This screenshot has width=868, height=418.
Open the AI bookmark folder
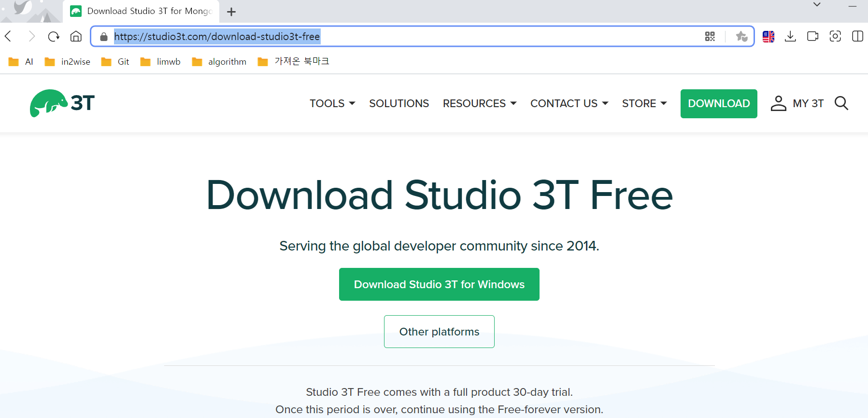coord(21,62)
